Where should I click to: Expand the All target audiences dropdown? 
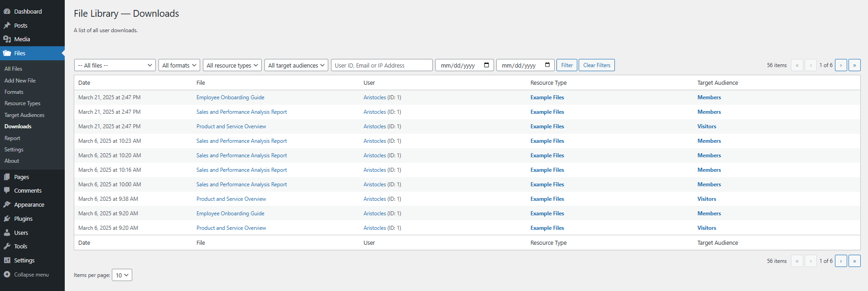(x=296, y=65)
